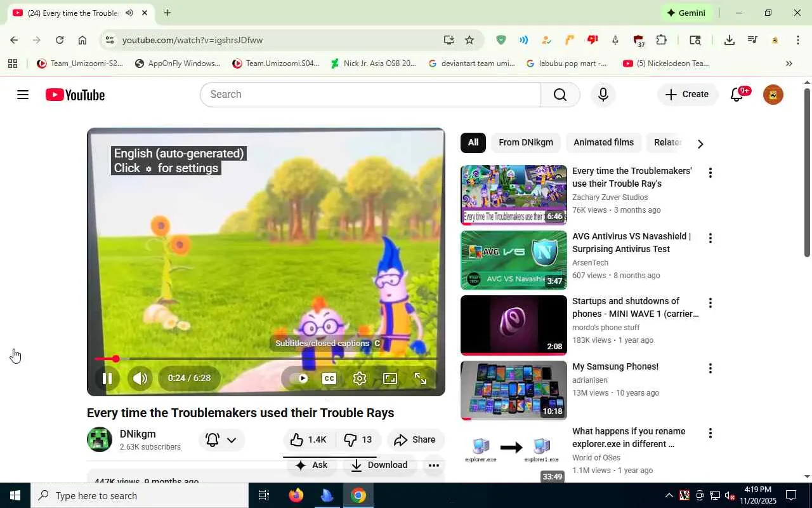812x508 pixels.
Task: Share this video
Action: click(415, 439)
